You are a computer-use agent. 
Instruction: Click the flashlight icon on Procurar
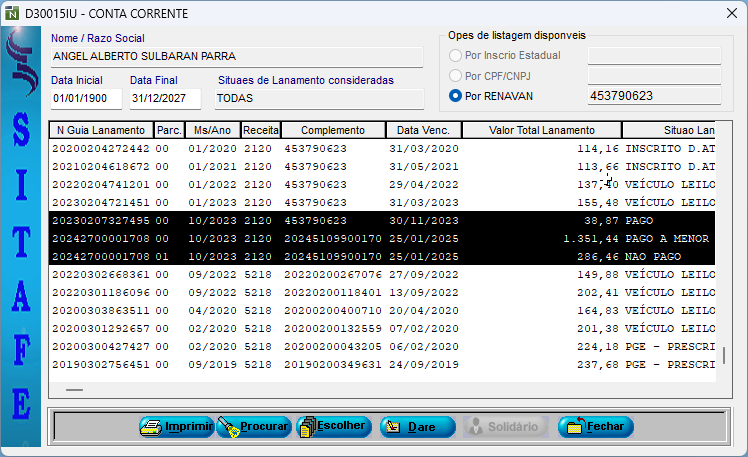(x=228, y=427)
